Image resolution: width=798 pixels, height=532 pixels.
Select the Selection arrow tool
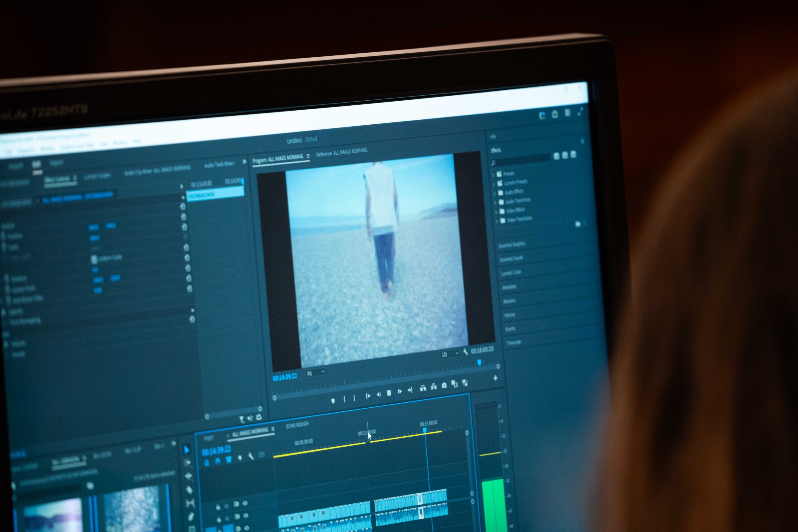pos(186,450)
